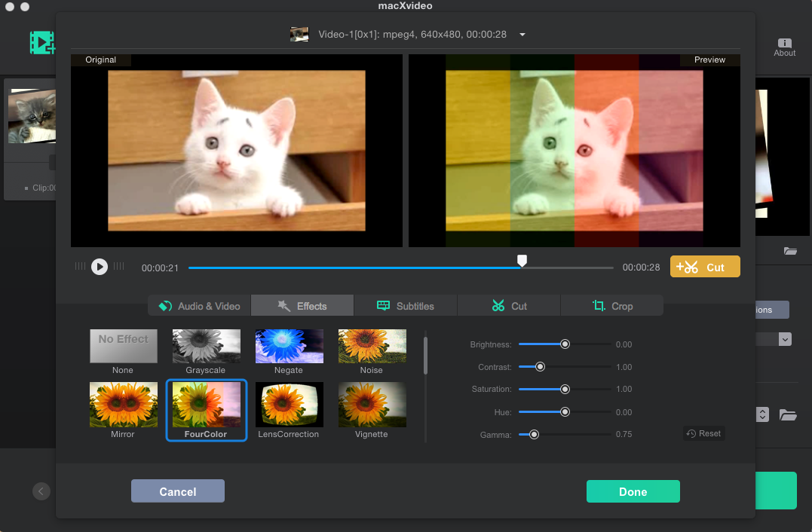Image resolution: width=812 pixels, height=532 pixels.
Task: Click the effects list scrollbar
Action: click(425, 356)
